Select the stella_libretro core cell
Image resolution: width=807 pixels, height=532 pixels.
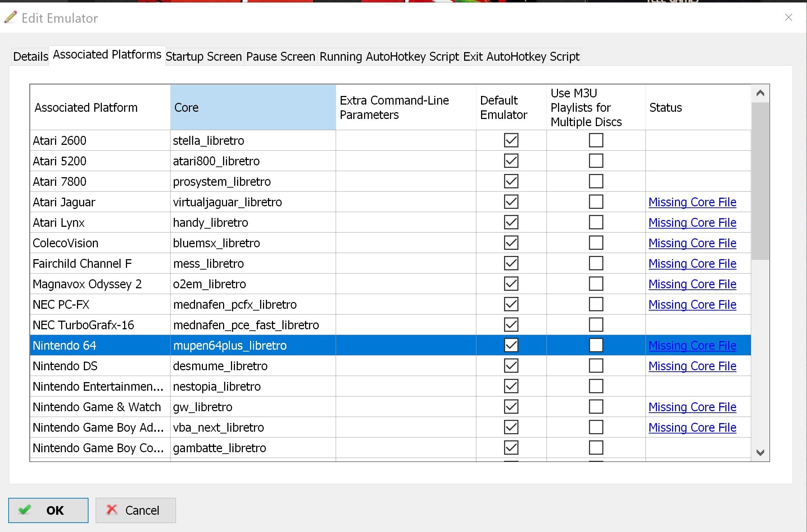[253, 140]
